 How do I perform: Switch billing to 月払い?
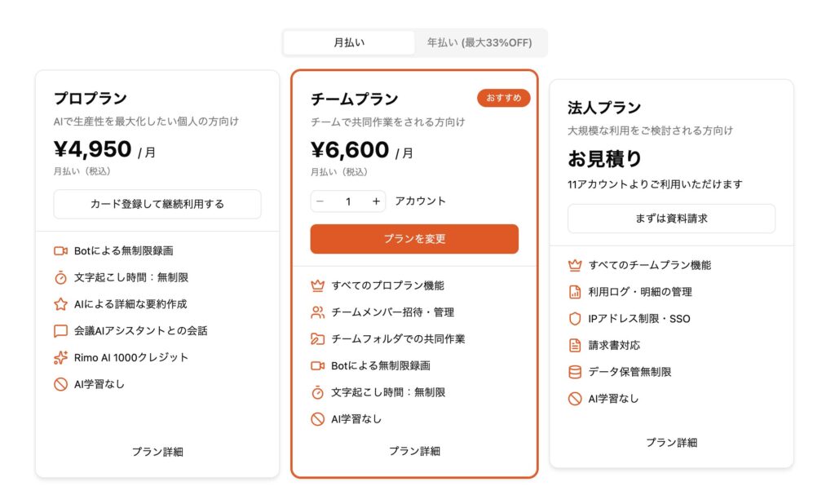coord(351,42)
